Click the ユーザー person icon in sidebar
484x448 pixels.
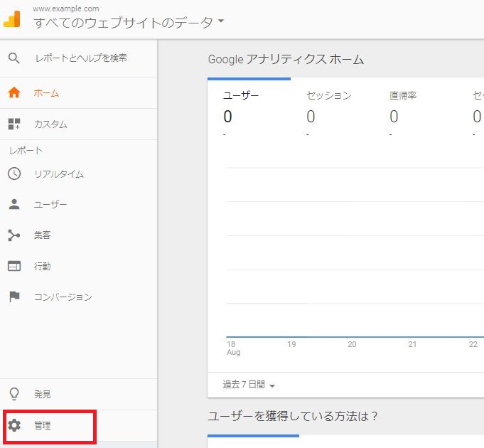[x=14, y=204]
